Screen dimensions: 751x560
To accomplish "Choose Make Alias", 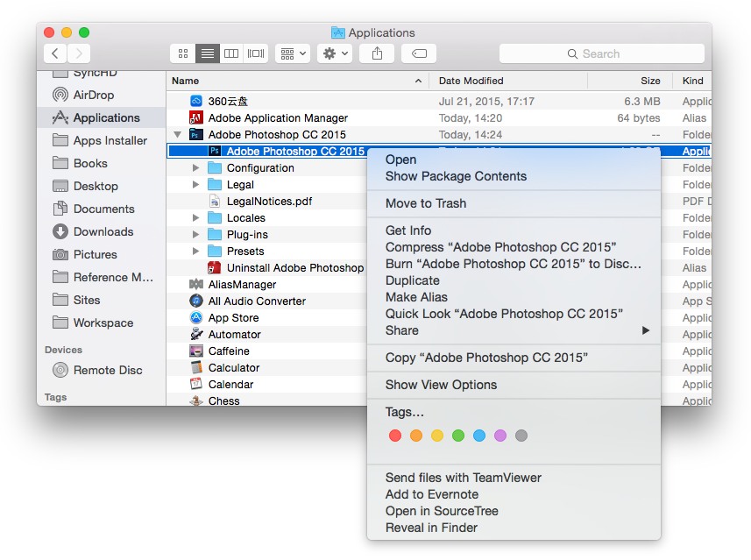I will pos(514,297).
